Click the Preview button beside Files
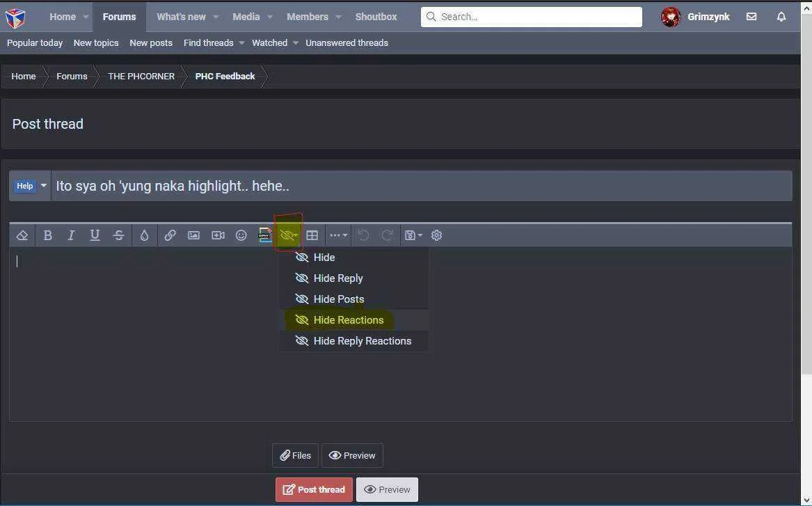812x506 pixels. click(x=352, y=456)
